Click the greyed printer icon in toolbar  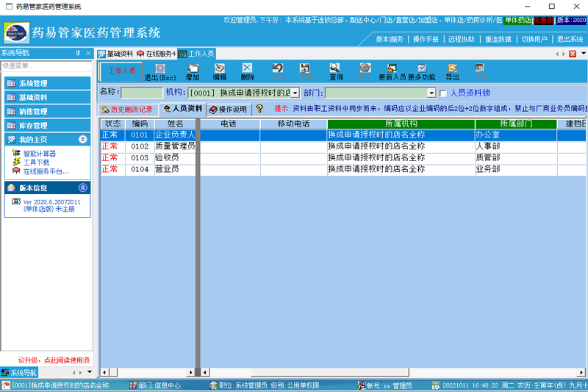pyautogui.click(x=480, y=68)
